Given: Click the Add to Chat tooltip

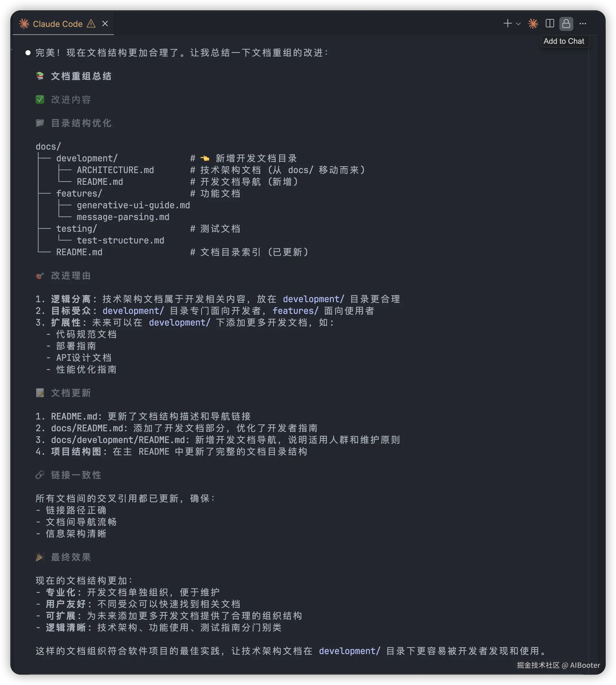Looking at the screenshot, I should coord(564,41).
